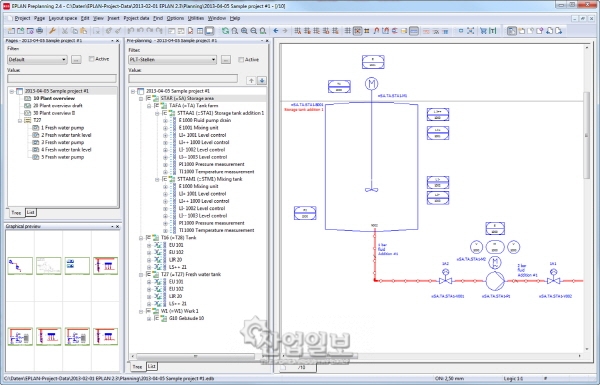
Task: Go back with the blue left arrow icon
Action: [276, 31]
